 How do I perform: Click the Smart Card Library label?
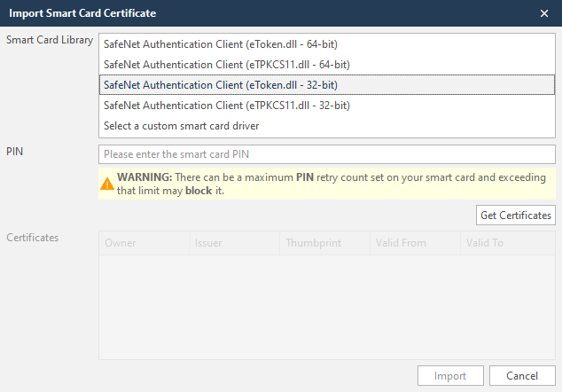point(50,41)
